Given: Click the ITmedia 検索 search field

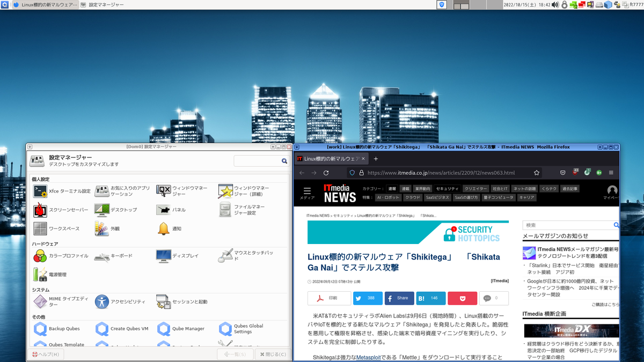Looking at the screenshot, I should pyautogui.click(x=568, y=225).
